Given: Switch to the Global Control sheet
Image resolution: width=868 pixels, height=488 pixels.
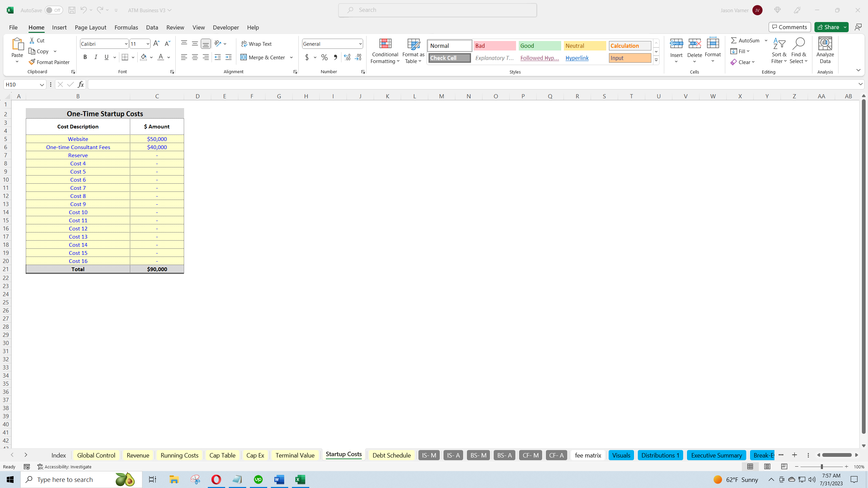Looking at the screenshot, I should pos(96,455).
